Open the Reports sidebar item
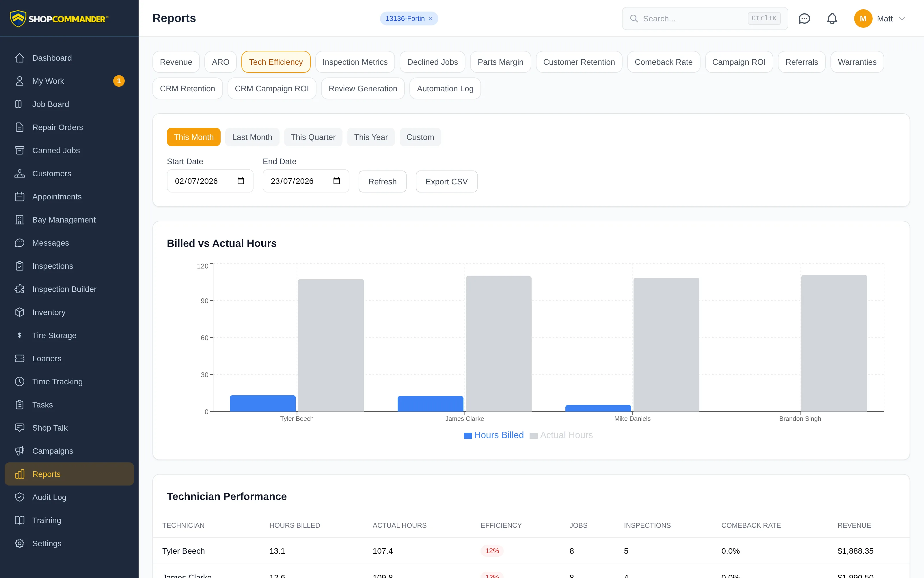This screenshot has height=578, width=924. (69, 474)
